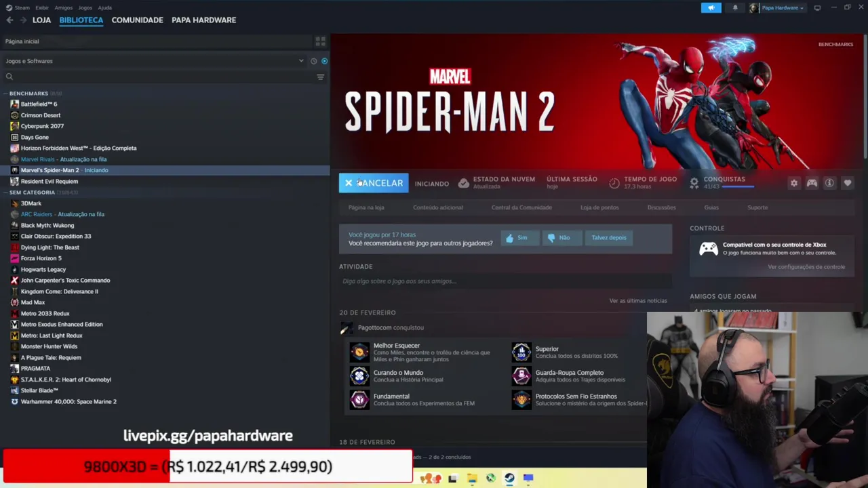This screenshot has width=868, height=488.
Task: Open the PAPA HARDWARE profile tab
Action: tap(203, 20)
